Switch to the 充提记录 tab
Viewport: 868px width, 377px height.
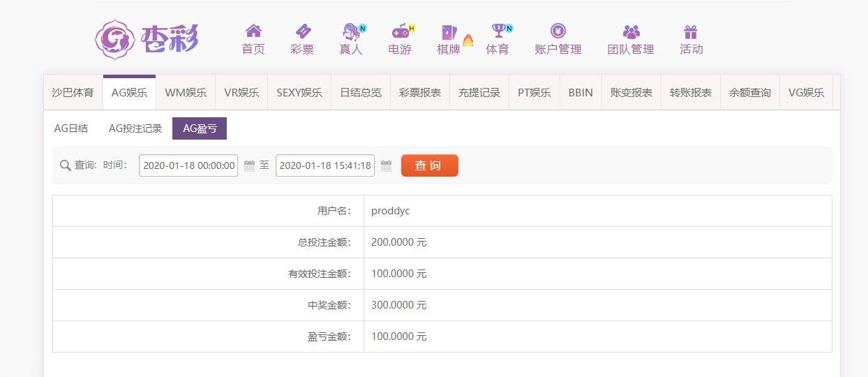click(x=479, y=92)
